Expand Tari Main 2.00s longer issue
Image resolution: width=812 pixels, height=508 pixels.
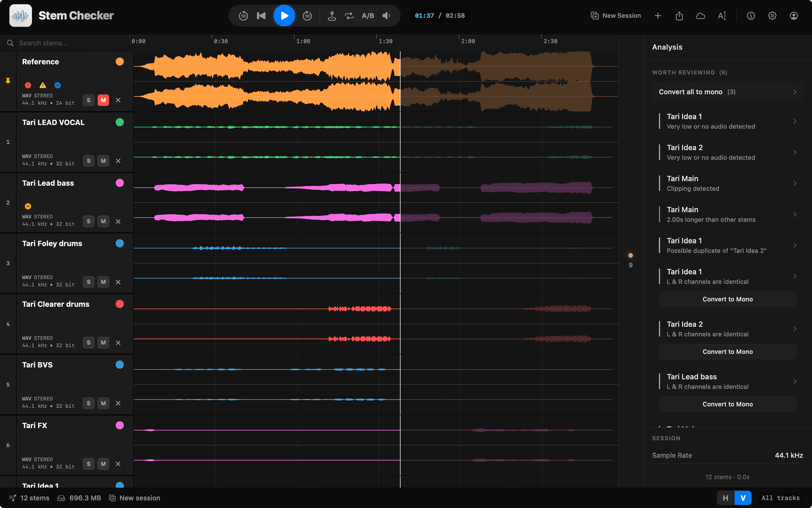727,214
